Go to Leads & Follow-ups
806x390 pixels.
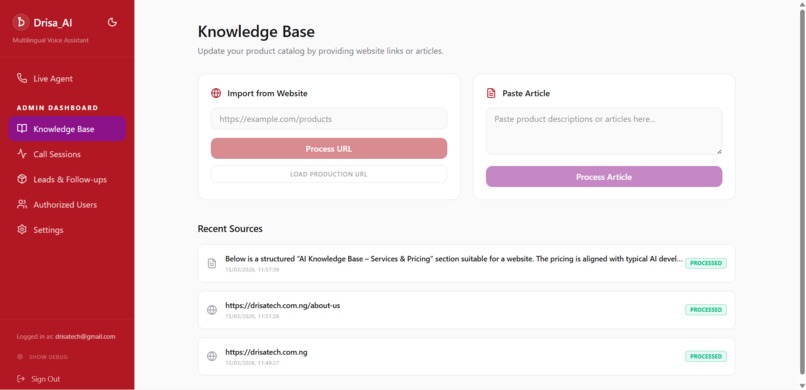coord(67,179)
